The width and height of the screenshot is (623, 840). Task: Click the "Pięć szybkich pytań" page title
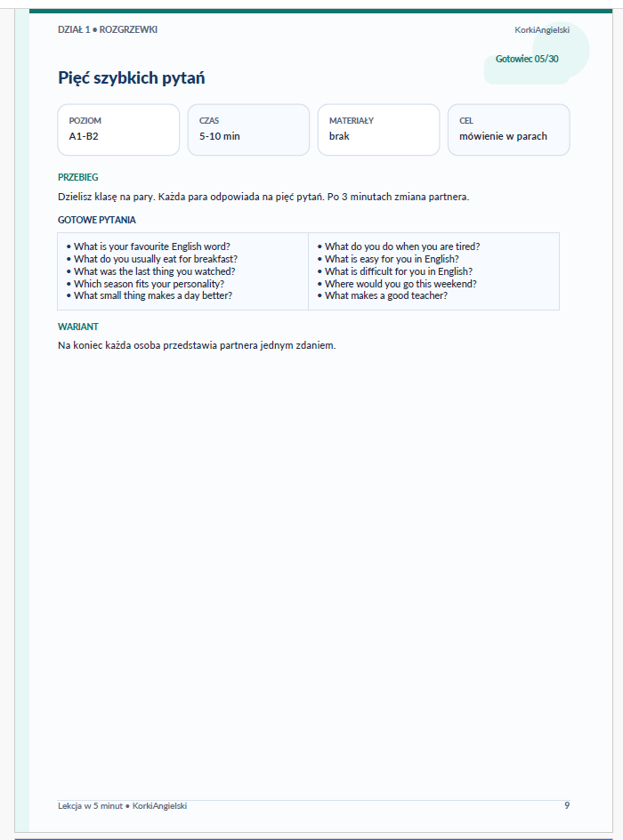131,78
